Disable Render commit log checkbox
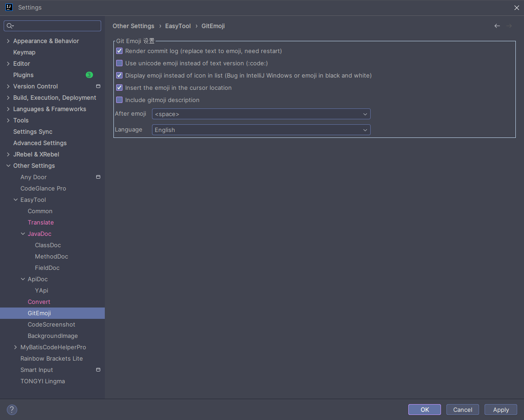This screenshot has height=420, width=524. click(119, 51)
